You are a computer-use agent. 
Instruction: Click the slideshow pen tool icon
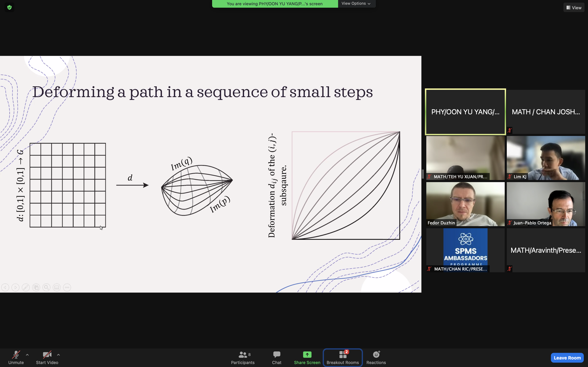pyautogui.click(x=26, y=287)
